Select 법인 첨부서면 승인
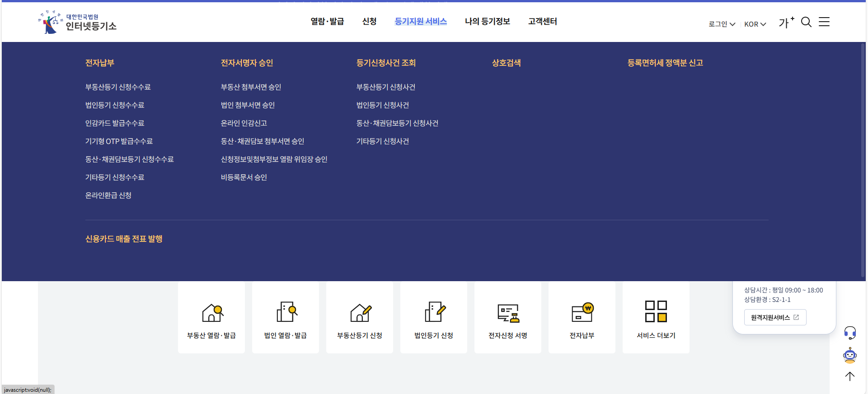 [x=248, y=105]
